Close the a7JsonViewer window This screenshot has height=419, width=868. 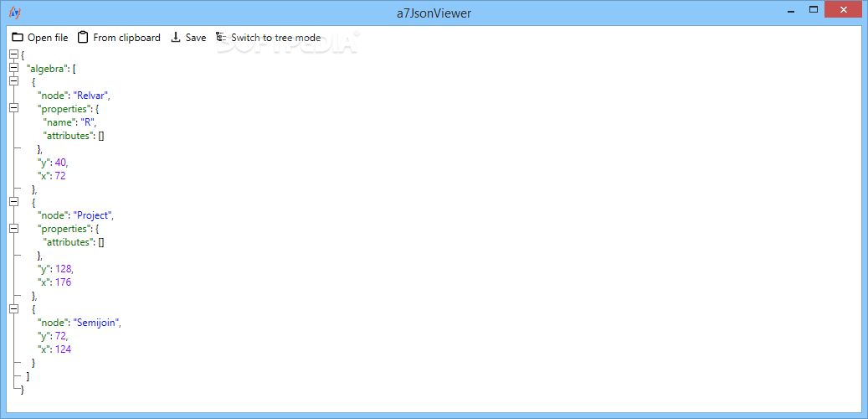(843, 9)
